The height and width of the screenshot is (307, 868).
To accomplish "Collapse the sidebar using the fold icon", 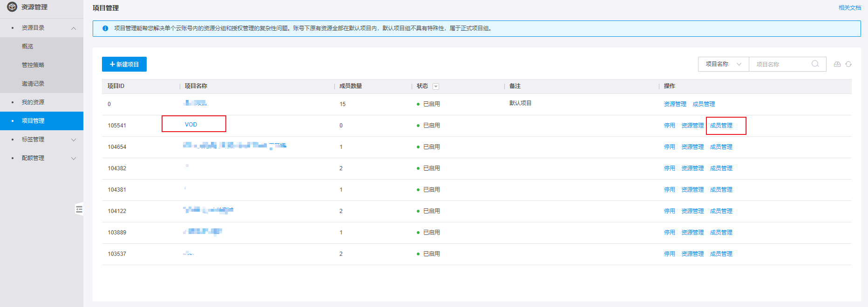I will pyautogui.click(x=79, y=209).
